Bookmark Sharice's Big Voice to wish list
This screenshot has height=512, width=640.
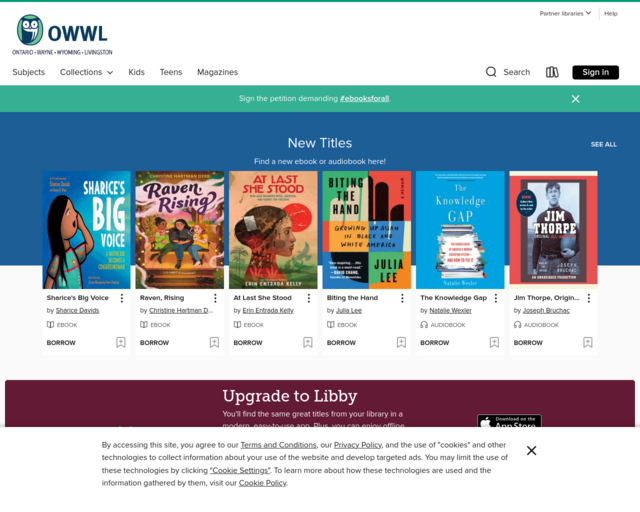tap(121, 342)
